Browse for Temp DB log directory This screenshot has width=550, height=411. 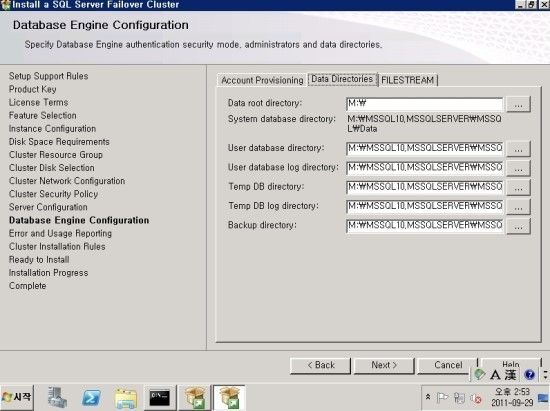(518, 207)
